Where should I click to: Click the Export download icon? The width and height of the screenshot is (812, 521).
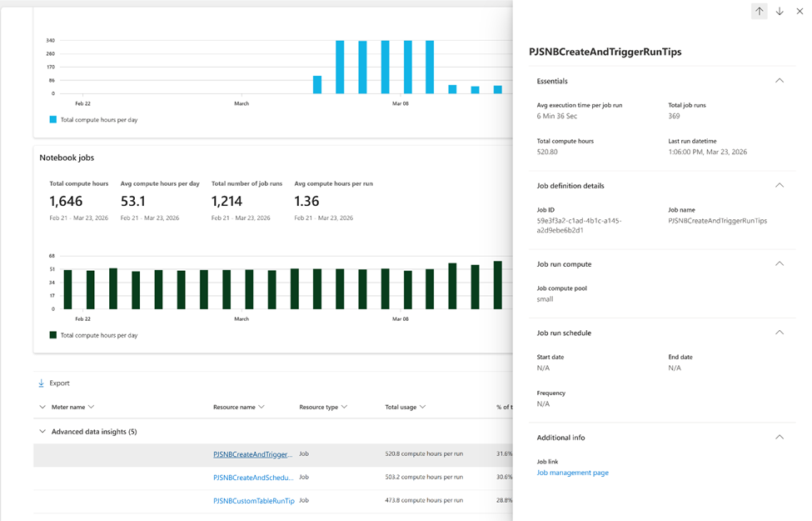(x=41, y=383)
